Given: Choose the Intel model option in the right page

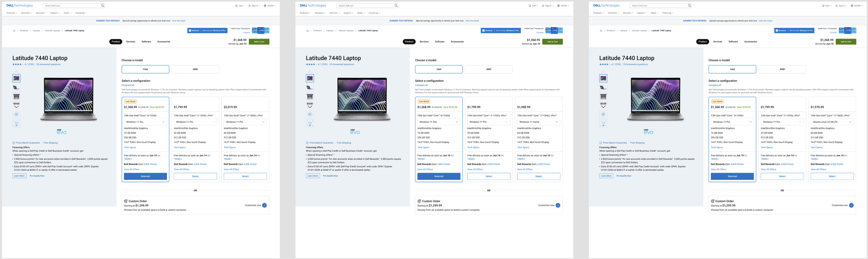Looking at the screenshot, I should [732, 69].
